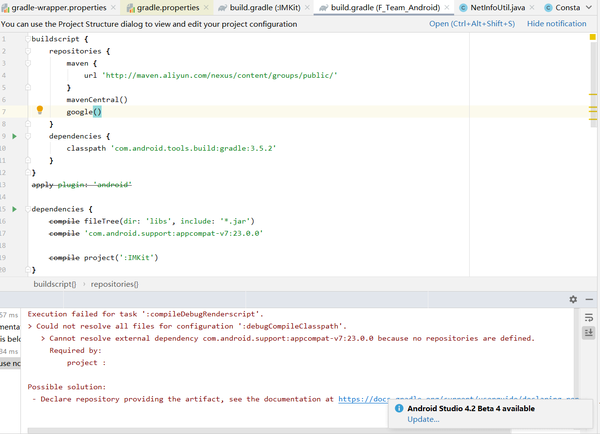Show hidden editor tabs dropdown

click(589, 8)
